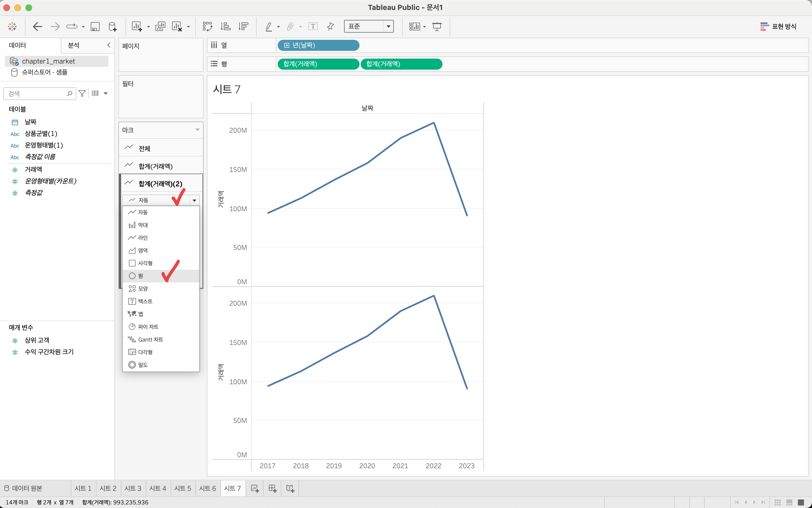Click the swap rows and columns icon
This screenshot has height=508, width=812.
click(207, 27)
